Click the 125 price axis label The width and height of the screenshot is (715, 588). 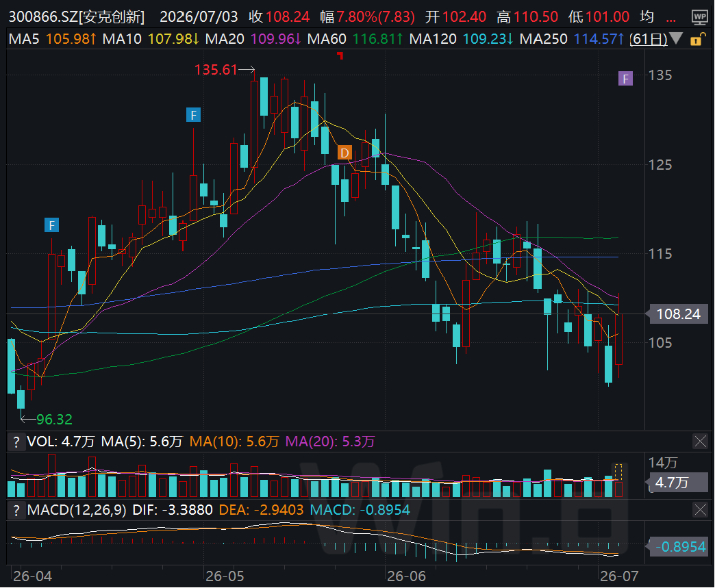click(x=660, y=164)
